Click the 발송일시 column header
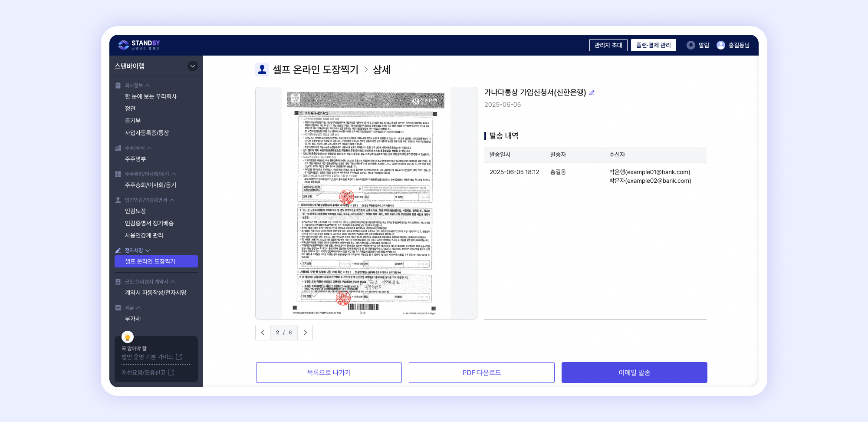868x422 pixels. (x=500, y=155)
